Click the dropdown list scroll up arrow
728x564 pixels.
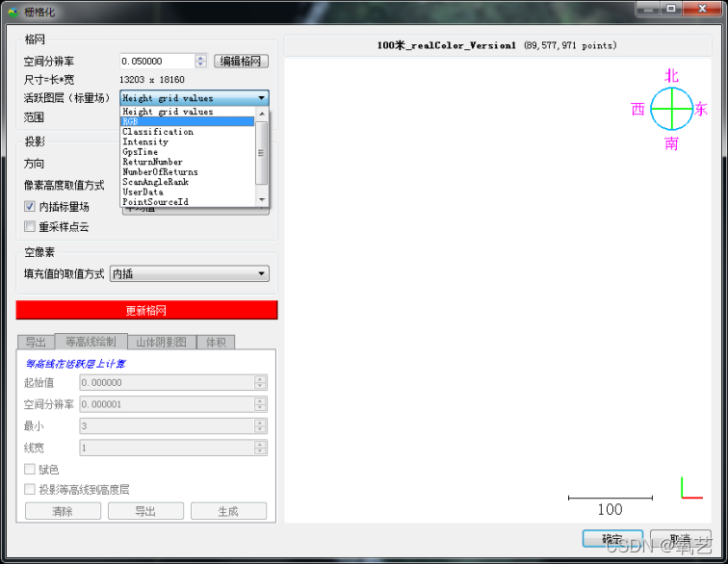(x=262, y=113)
